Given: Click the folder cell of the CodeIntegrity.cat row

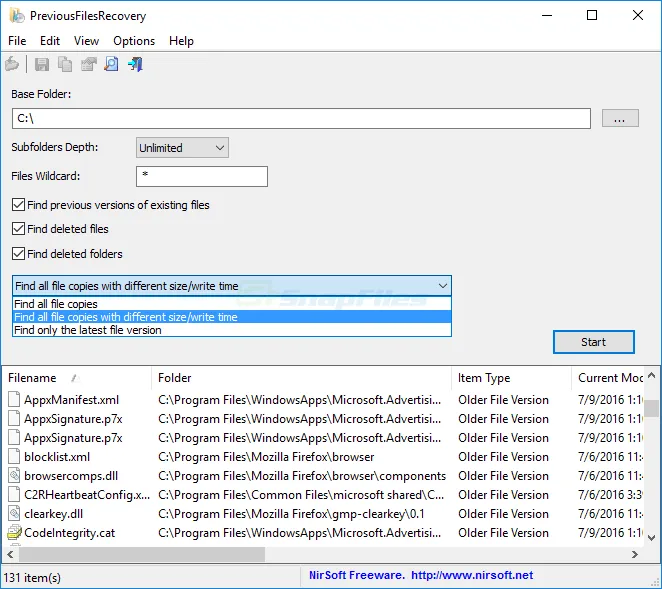Looking at the screenshot, I should [x=299, y=533].
